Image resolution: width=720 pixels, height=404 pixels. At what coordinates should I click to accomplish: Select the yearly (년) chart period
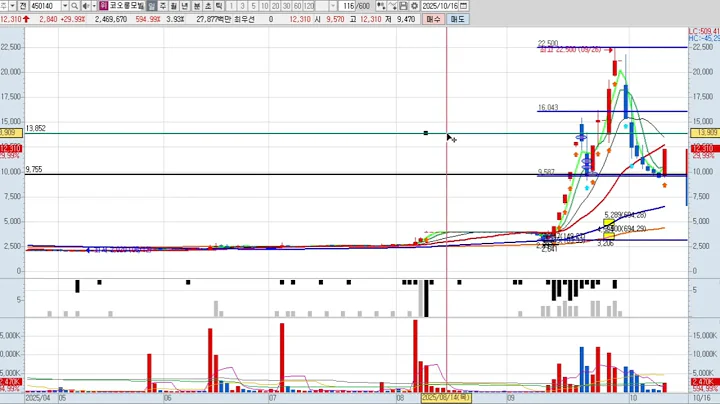coord(185,6)
